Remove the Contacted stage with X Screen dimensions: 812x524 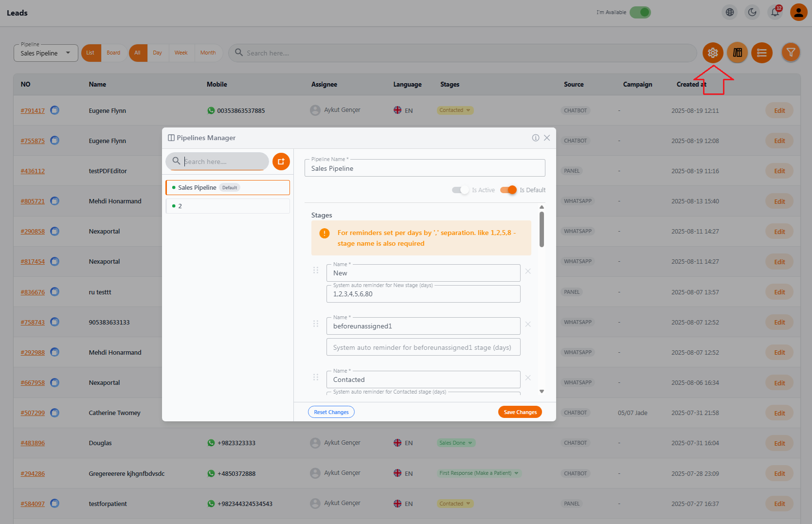(528, 378)
